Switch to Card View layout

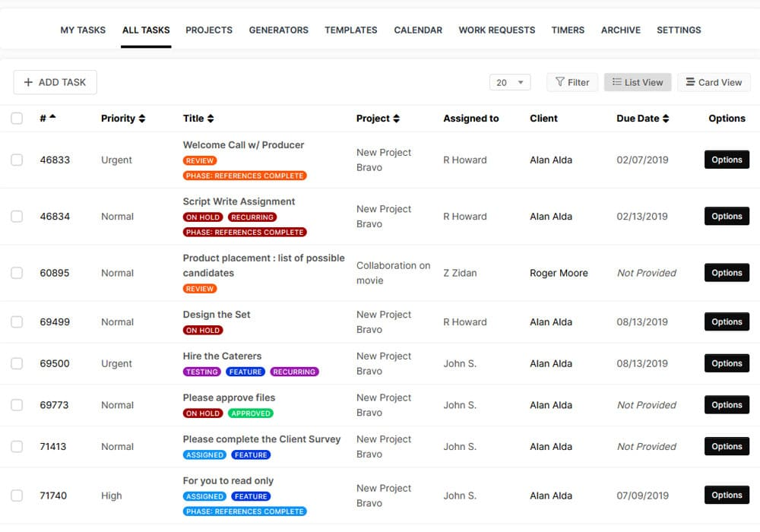(713, 82)
